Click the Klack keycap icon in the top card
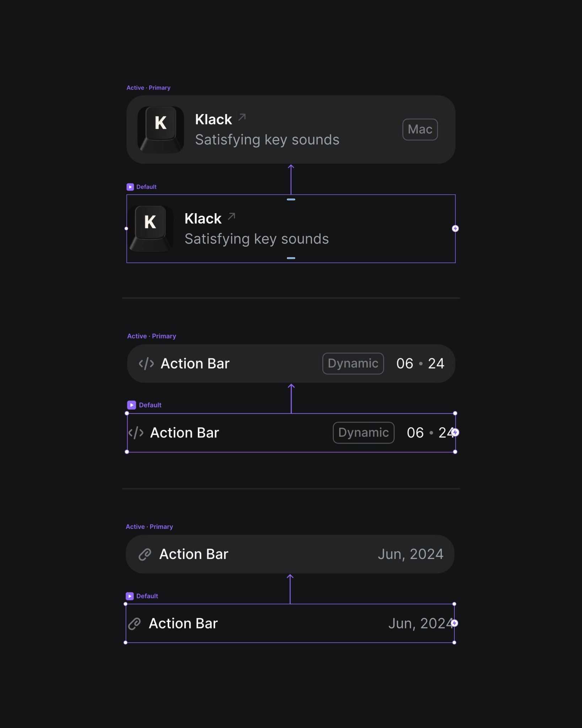The image size is (582, 728). (x=161, y=129)
